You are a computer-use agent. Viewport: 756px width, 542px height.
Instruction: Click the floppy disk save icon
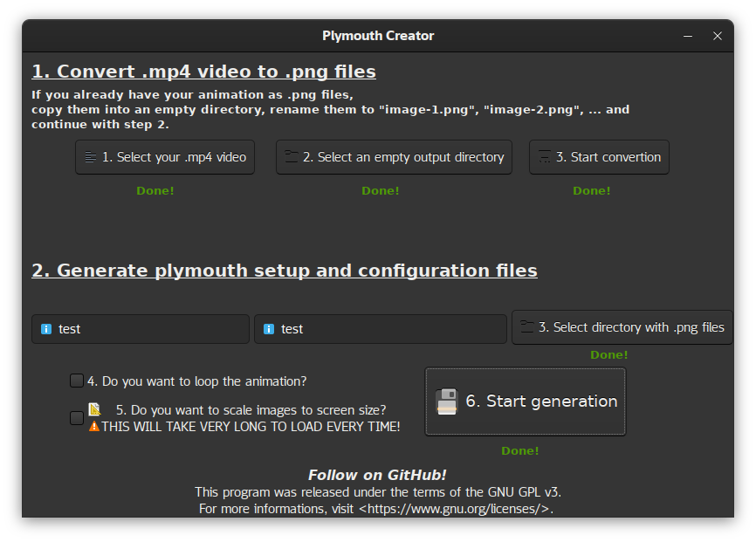447,401
